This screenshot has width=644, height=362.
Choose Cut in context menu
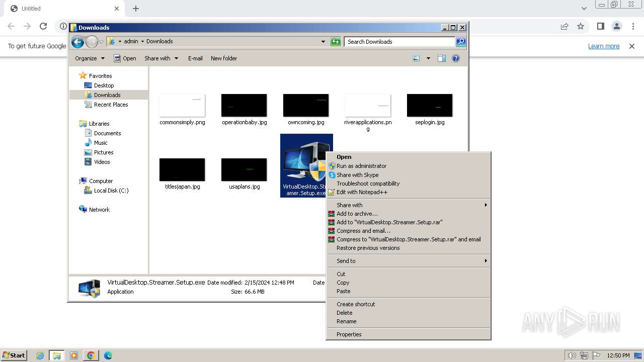tap(409, 274)
